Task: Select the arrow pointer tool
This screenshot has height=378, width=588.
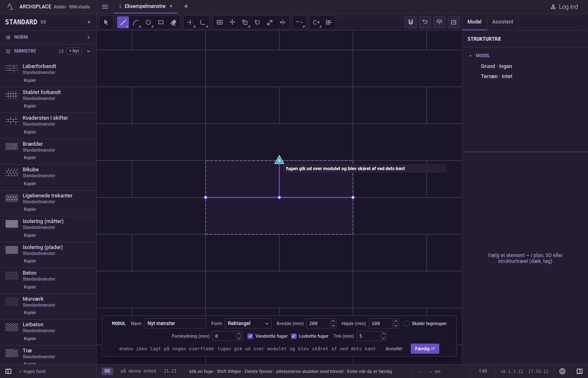Action: tap(106, 22)
